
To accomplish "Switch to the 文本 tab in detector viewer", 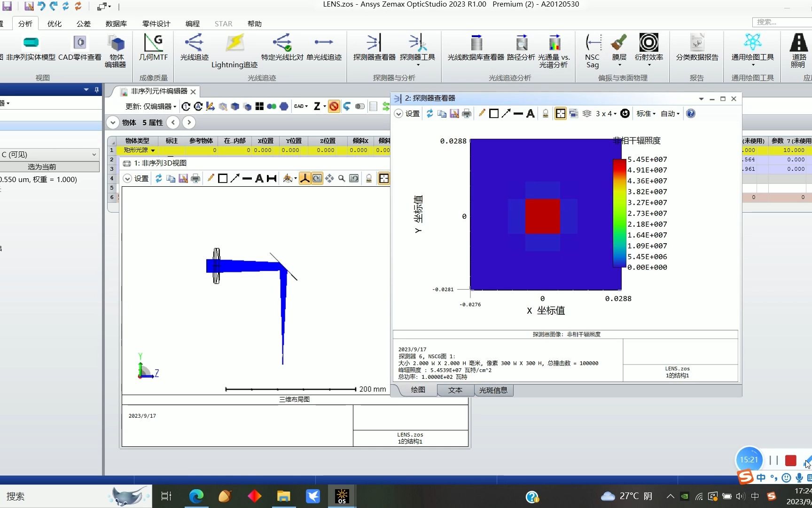I will 455,390.
